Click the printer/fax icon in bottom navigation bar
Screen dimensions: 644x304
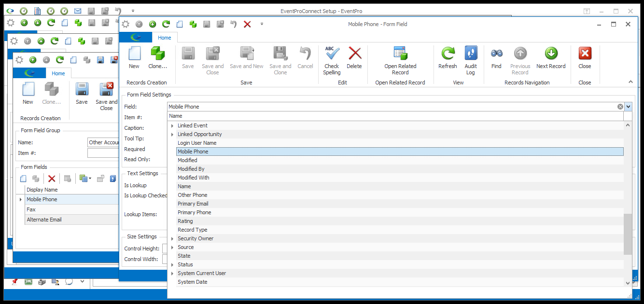(42, 281)
